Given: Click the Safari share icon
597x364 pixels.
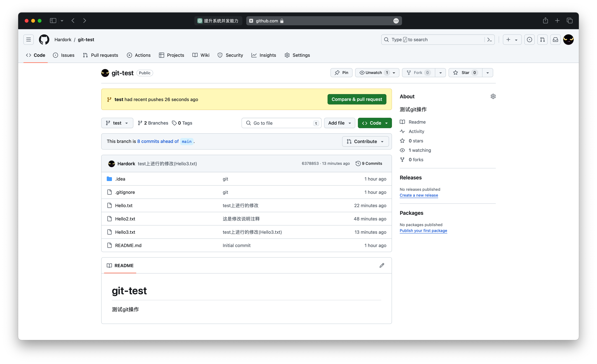Looking at the screenshot, I should [545, 21].
